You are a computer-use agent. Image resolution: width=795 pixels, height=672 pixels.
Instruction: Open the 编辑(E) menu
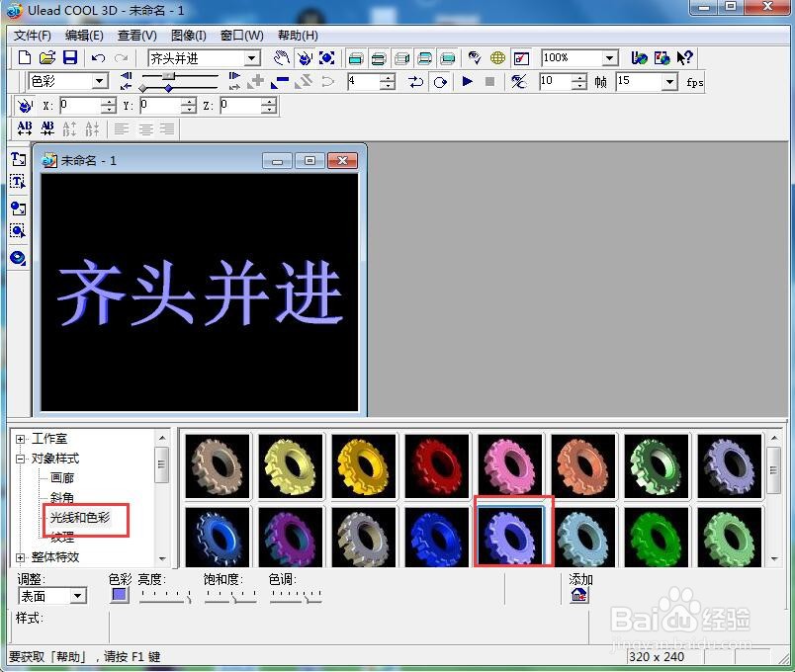tap(84, 36)
